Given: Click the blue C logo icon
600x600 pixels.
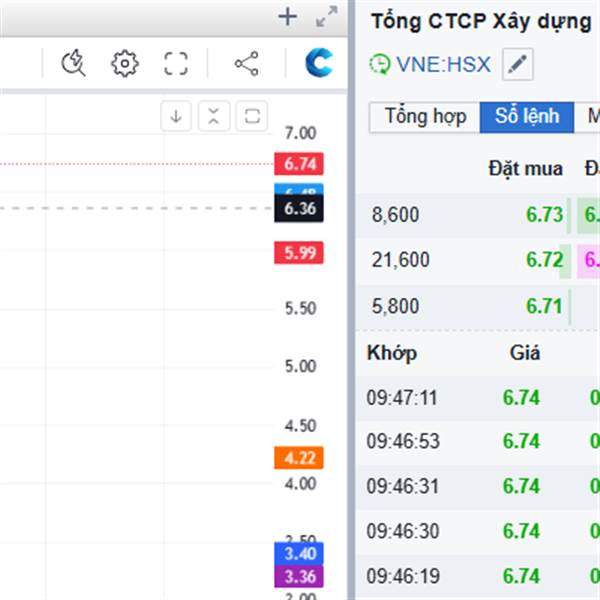Looking at the screenshot, I should [321, 64].
